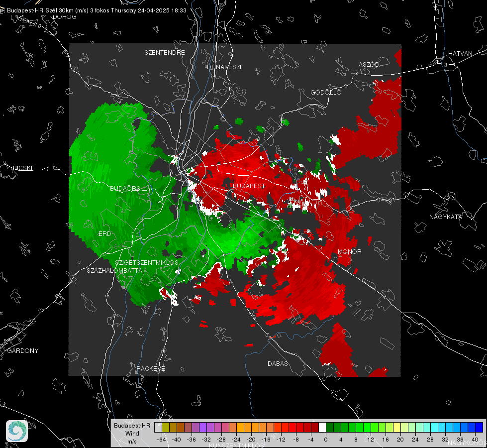Click the -64 value on the legend scale

[162, 440]
